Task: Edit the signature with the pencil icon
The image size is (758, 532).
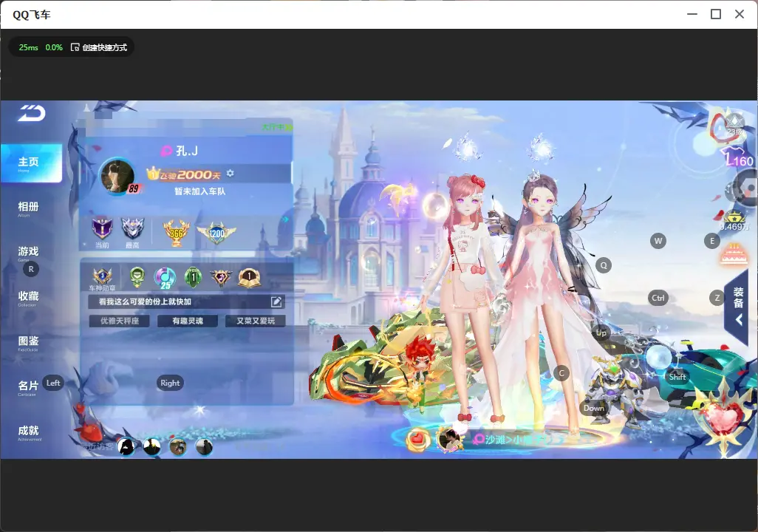Action: (x=276, y=301)
